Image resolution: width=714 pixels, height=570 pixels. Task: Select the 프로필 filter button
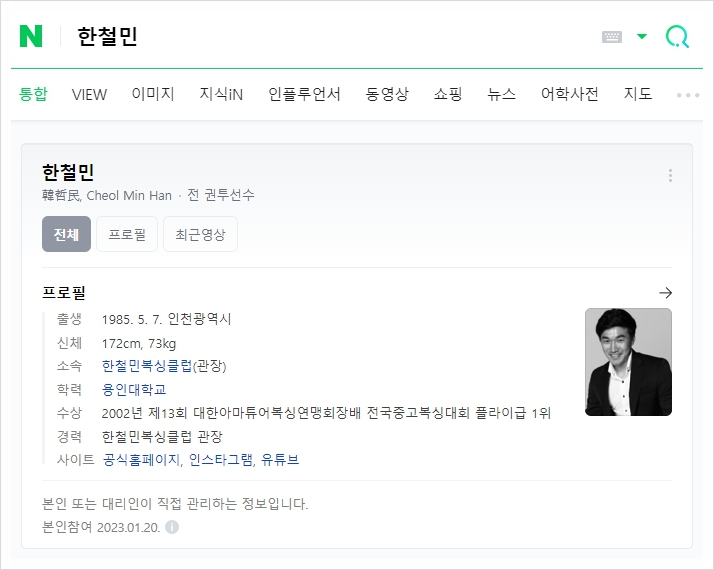(x=127, y=234)
